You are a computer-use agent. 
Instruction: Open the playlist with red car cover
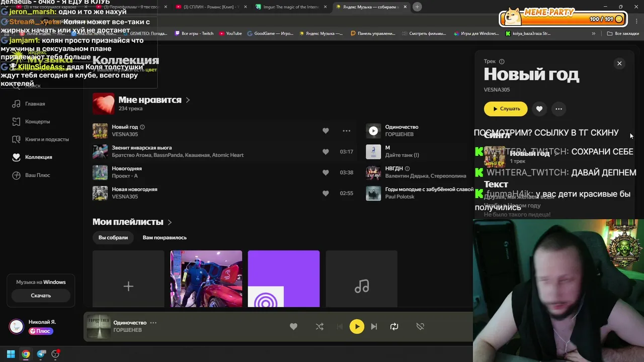(x=206, y=279)
